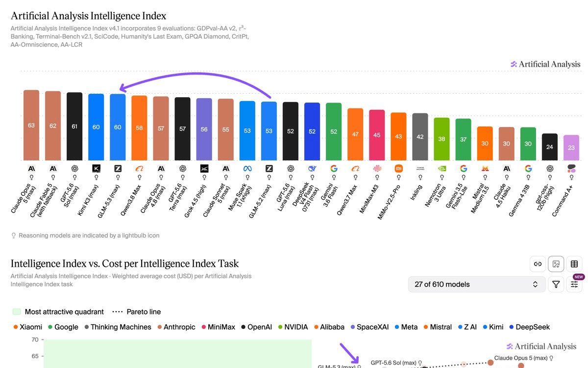Image resolution: width=588 pixels, height=368 pixels.
Task: Select the image download icon button
Action: pos(556,264)
